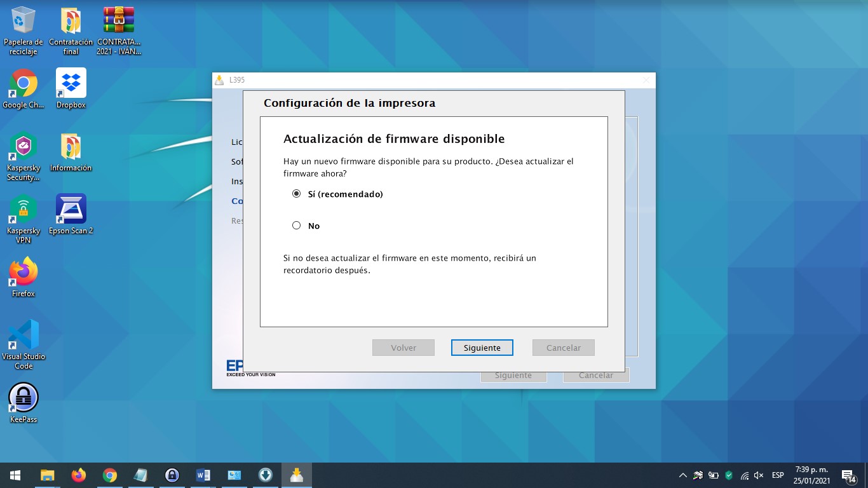This screenshot has width=868, height=488.
Task: Open the KeePass desktop icon
Action: (x=23, y=397)
